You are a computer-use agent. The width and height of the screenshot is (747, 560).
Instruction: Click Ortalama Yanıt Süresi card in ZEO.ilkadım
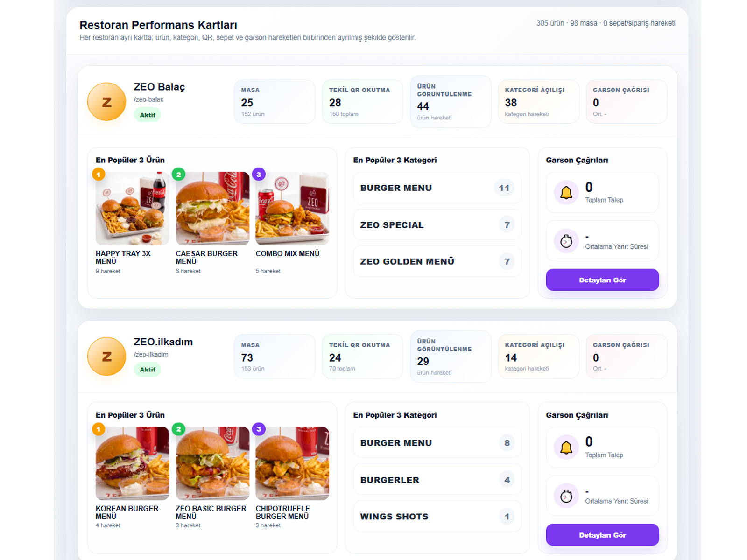(x=602, y=496)
